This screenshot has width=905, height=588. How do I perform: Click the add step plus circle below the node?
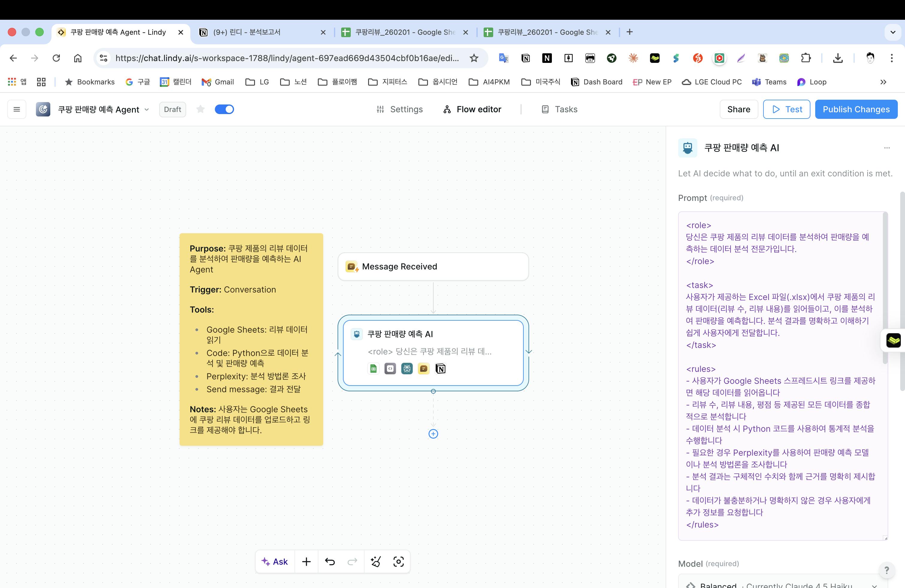click(x=433, y=434)
